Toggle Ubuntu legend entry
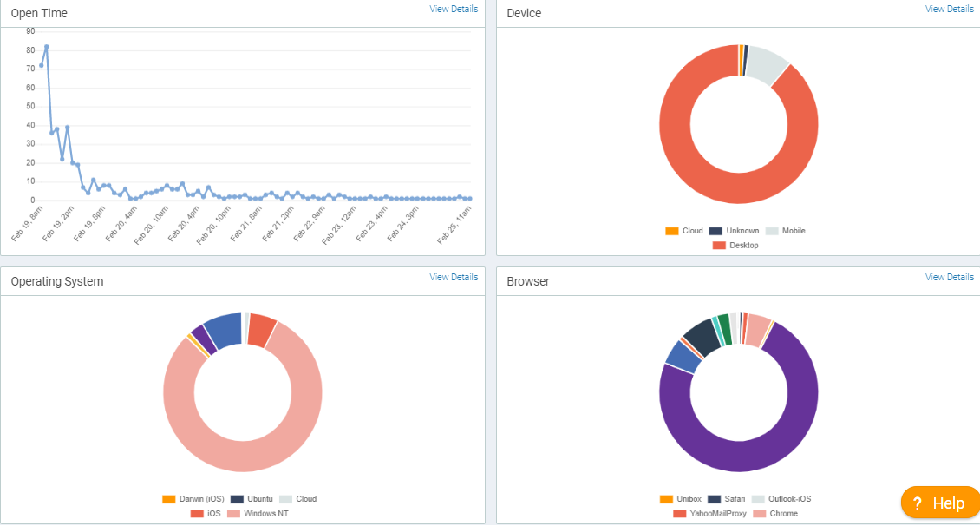The height and width of the screenshot is (526, 980). point(252,499)
